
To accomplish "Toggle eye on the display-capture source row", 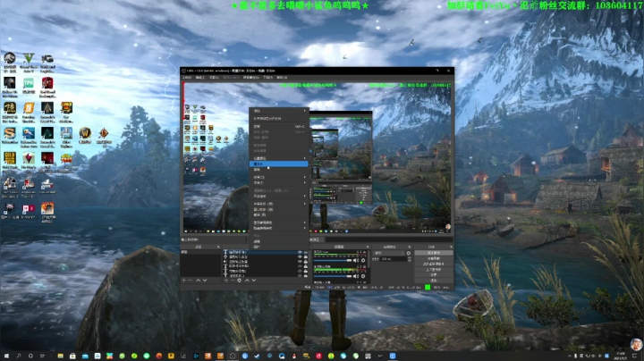I will tap(300, 256).
